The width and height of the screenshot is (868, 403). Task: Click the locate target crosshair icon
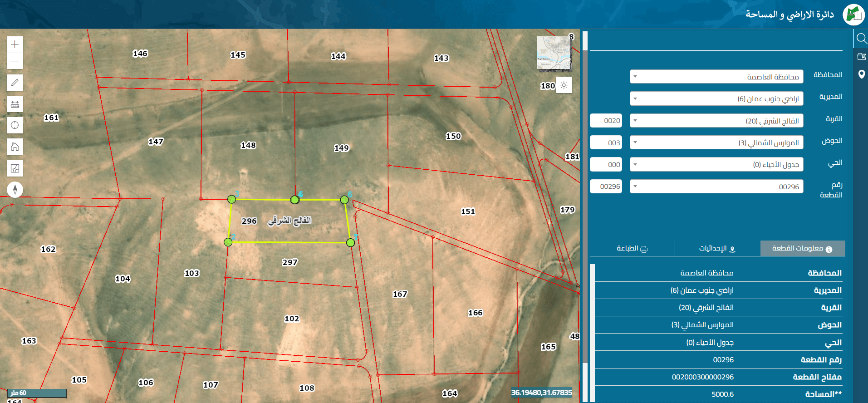(x=15, y=125)
